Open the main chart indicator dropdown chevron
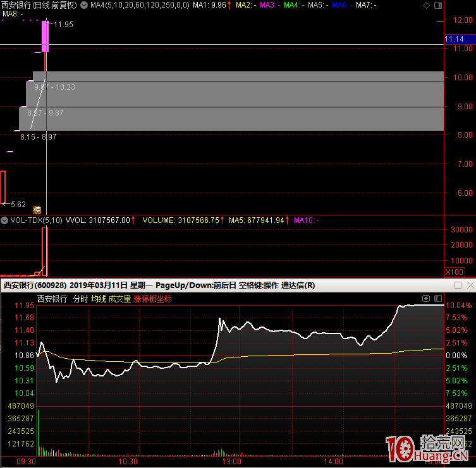The height and width of the screenshot is (468, 476). (x=84, y=5)
